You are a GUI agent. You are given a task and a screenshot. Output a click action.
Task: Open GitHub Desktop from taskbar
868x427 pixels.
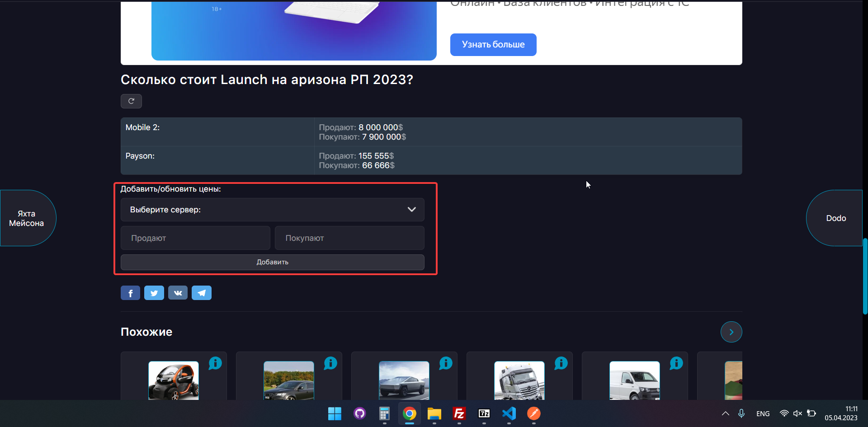coord(360,413)
